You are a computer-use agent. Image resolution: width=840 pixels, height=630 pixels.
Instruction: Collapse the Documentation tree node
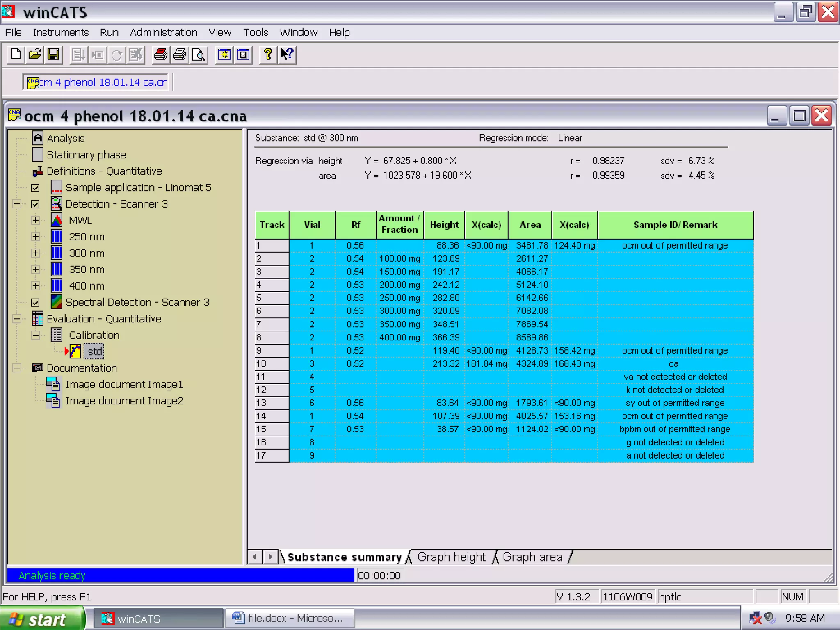(17, 368)
